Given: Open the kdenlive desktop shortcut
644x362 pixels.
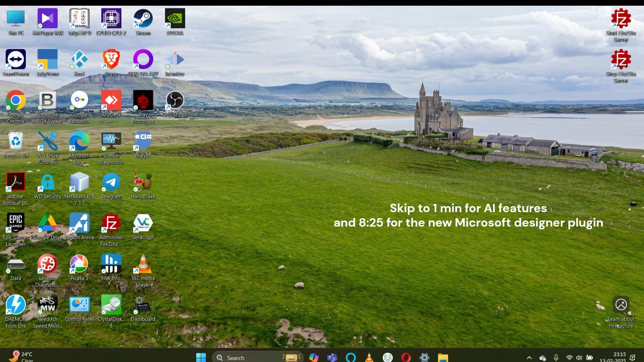Looking at the screenshot, I should [175, 63].
